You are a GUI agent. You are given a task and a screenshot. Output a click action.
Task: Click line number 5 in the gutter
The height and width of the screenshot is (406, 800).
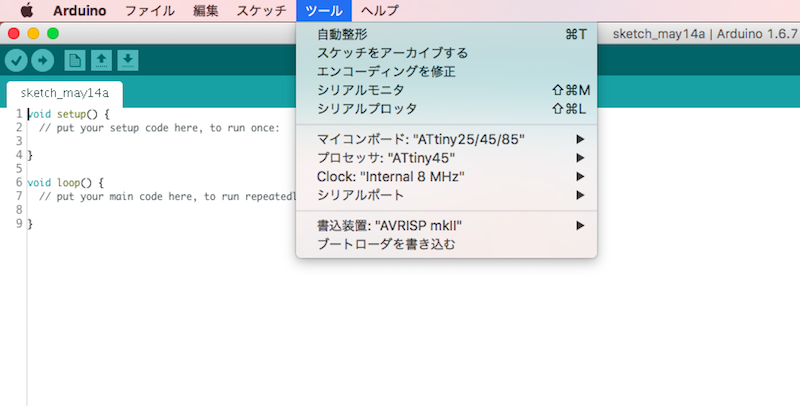[19, 169]
